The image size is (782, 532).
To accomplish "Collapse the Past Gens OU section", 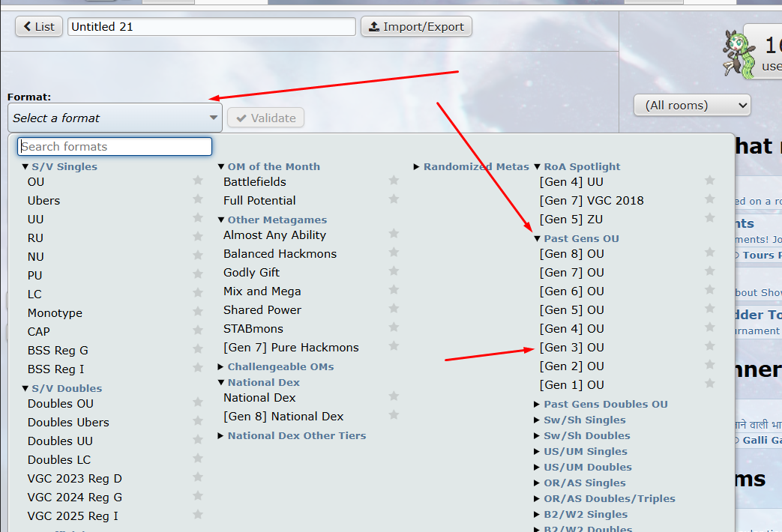I will click(x=577, y=238).
